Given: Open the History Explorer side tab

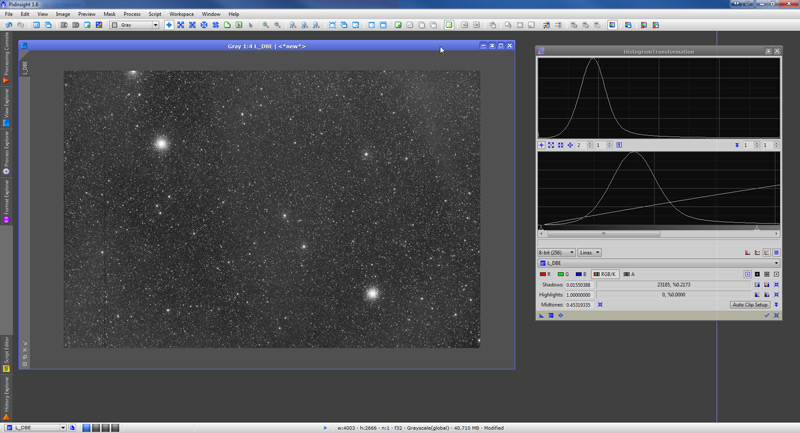Looking at the screenshot, I should tap(5, 395).
